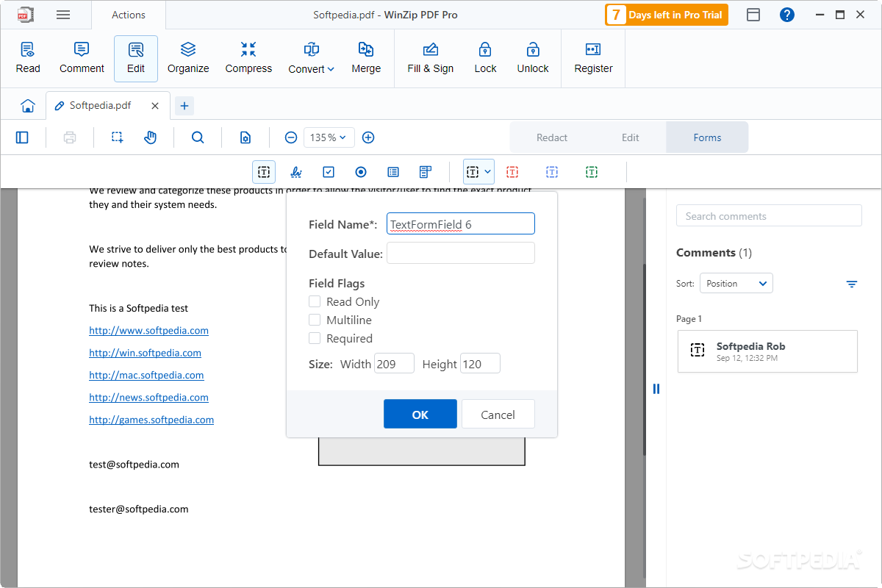
Task: Enable the Required checkbox
Action: tap(315, 338)
